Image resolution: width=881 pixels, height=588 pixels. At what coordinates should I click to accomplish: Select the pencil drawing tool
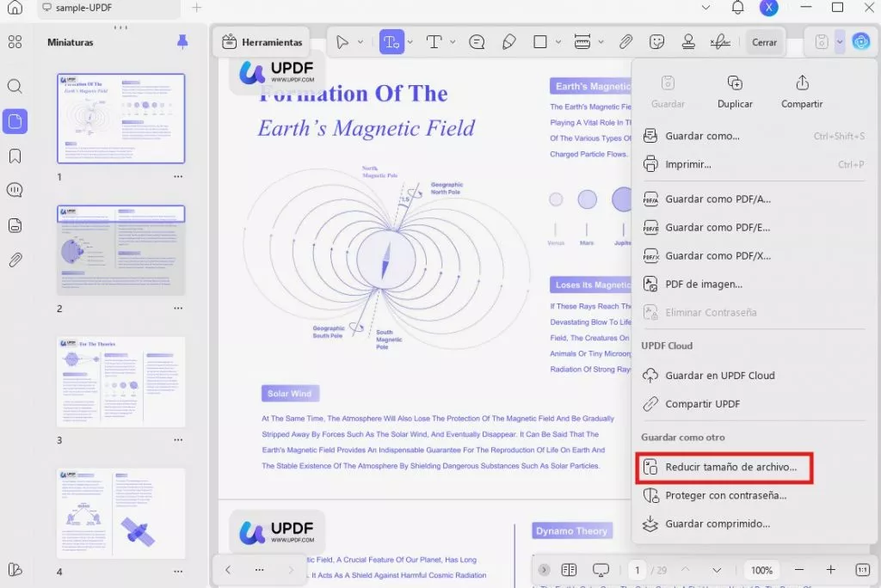point(508,42)
